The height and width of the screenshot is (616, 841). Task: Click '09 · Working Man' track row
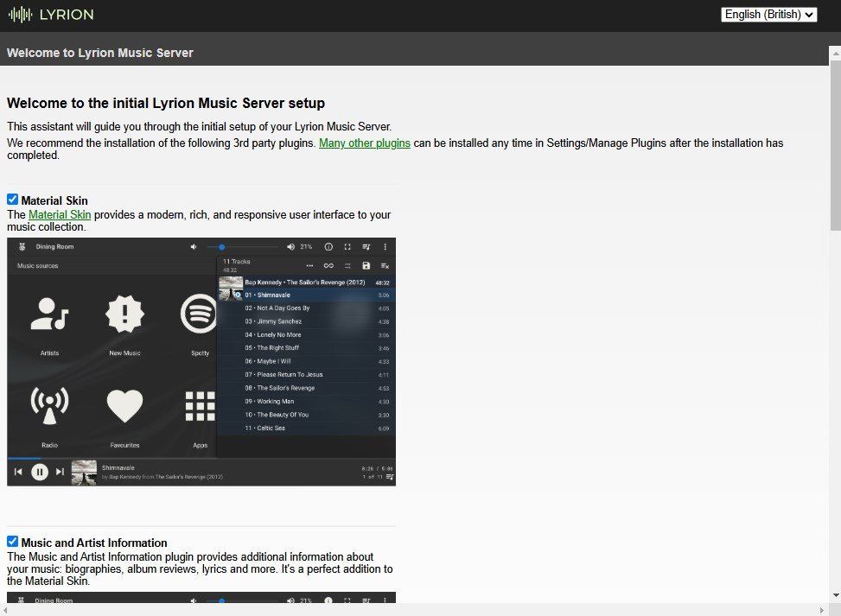[x=306, y=402]
